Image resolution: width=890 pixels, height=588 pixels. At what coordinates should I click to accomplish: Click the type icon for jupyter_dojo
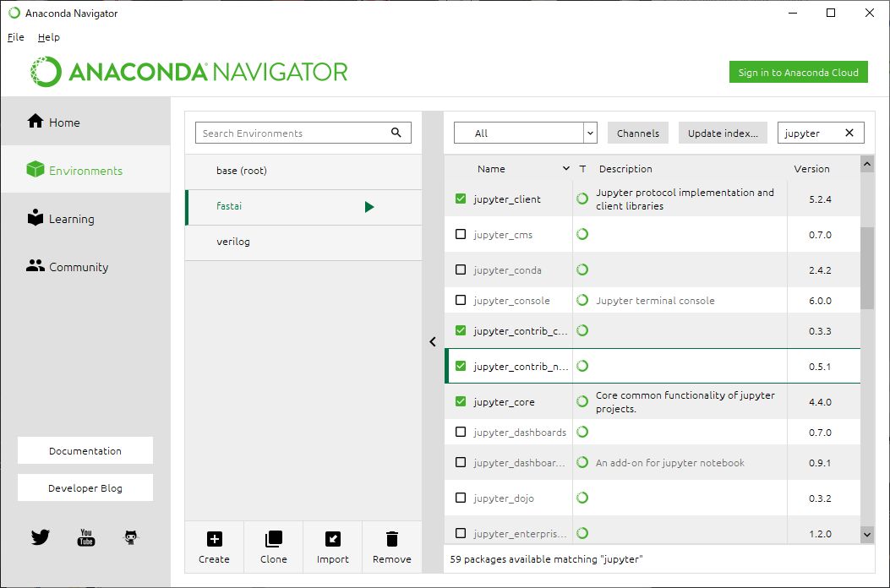coord(582,498)
